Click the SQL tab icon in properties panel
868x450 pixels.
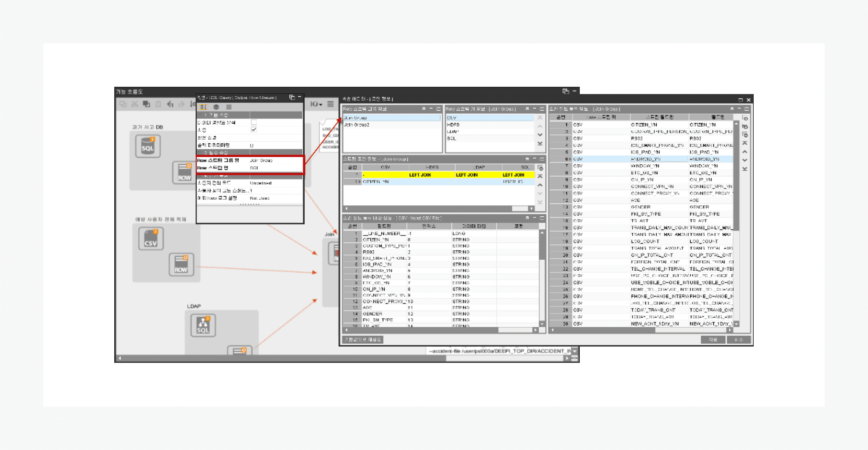click(203, 107)
